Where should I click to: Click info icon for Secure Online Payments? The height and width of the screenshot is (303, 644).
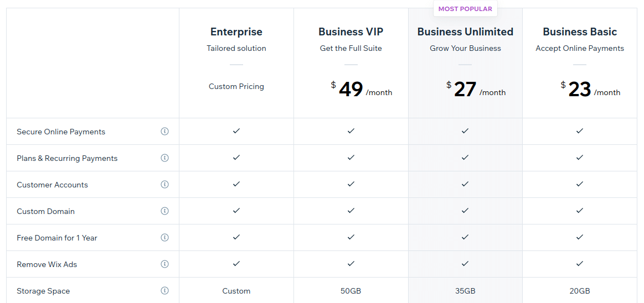tap(164, 131)
